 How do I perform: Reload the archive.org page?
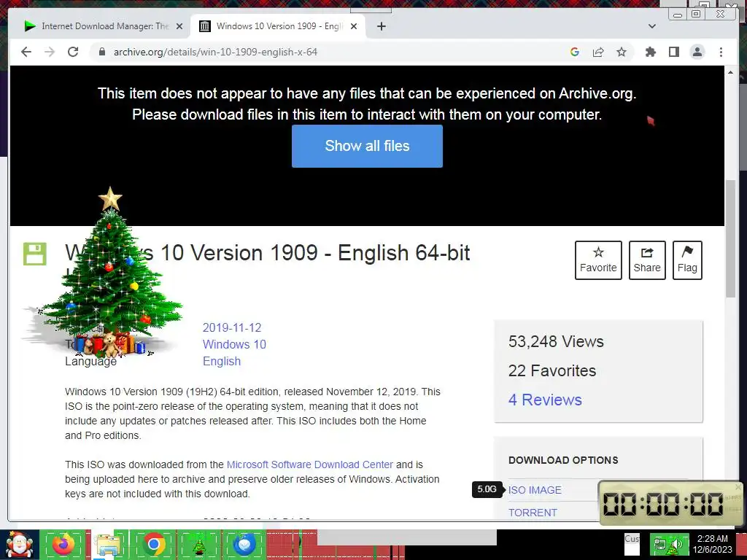[73, 52]
